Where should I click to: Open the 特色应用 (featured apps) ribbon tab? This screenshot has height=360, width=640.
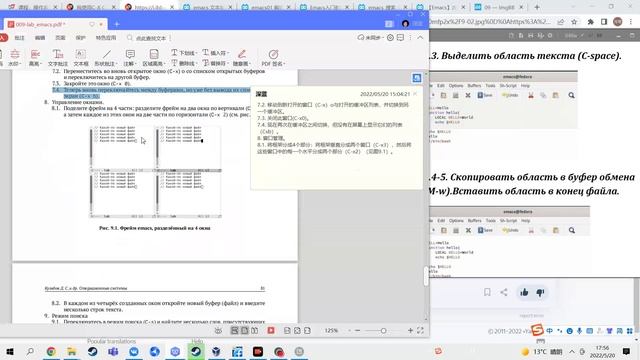click(106, 38)
